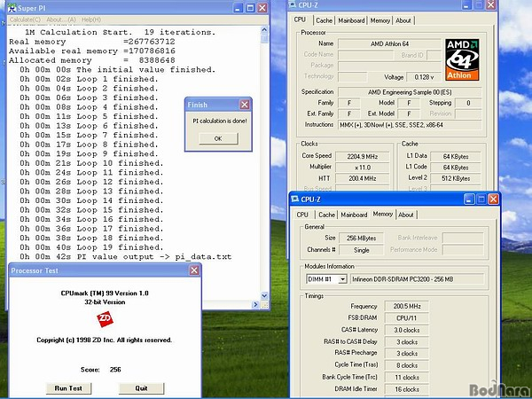The width and height of the screenshot is (532, 399).
Task: Click the Voltage value 0.128 v
Action: 424,77
